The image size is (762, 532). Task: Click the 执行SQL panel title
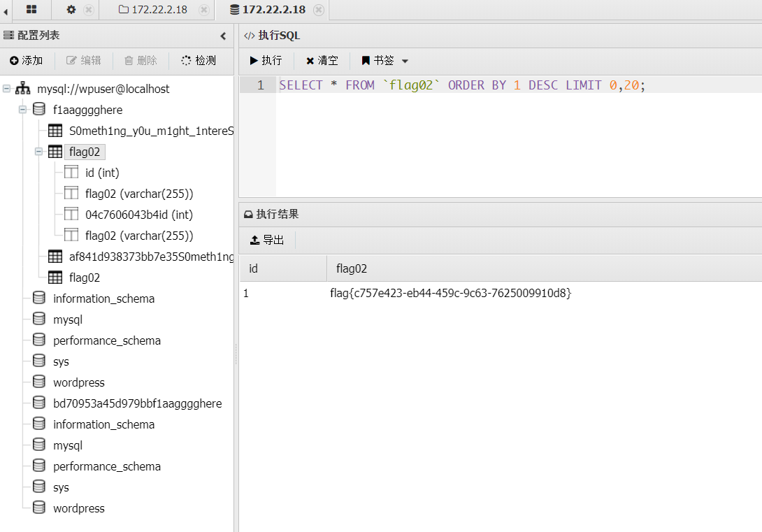tap(279, 36)
